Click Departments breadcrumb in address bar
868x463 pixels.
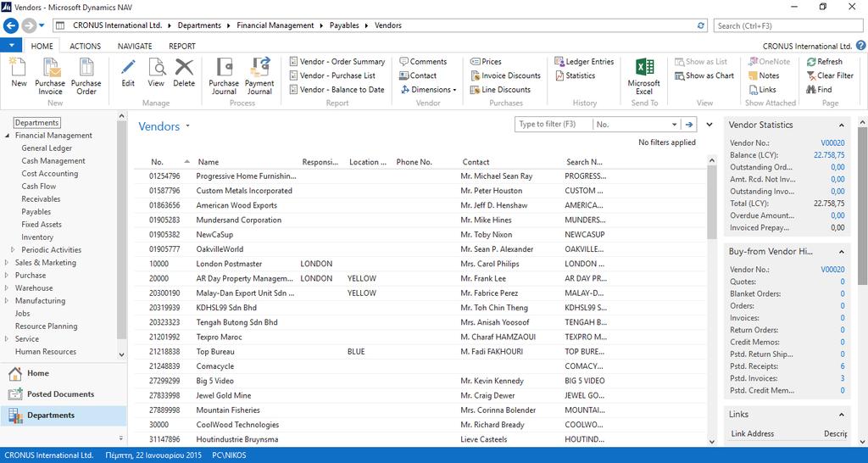tap(199, 25)
